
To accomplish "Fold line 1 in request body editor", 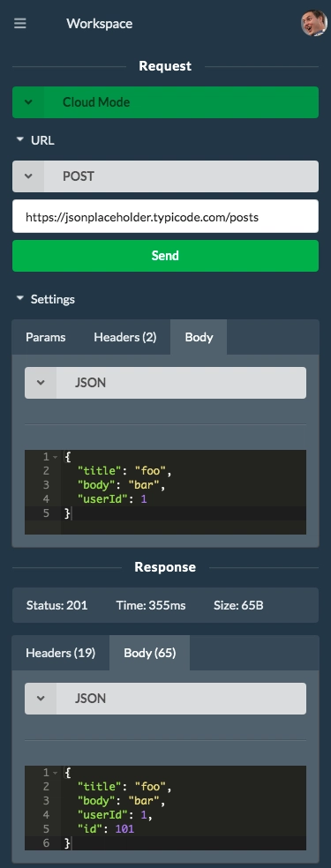I will point(56,457).
